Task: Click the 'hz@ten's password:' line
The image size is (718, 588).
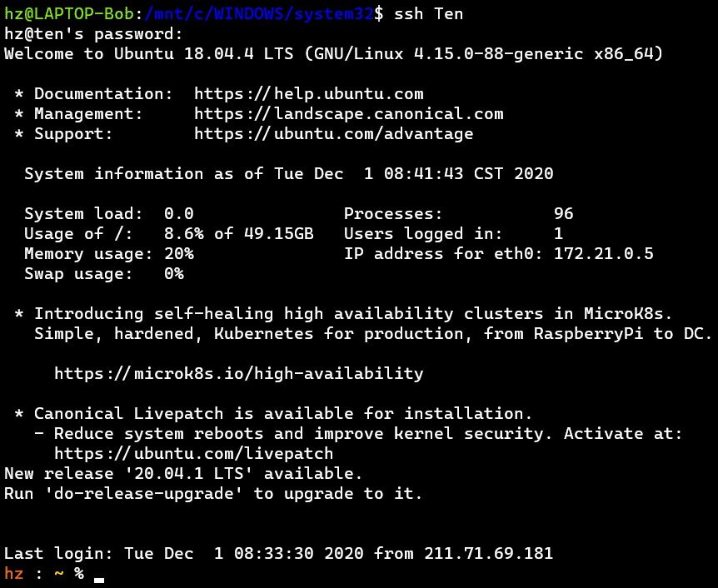Action: coord(93,34)
